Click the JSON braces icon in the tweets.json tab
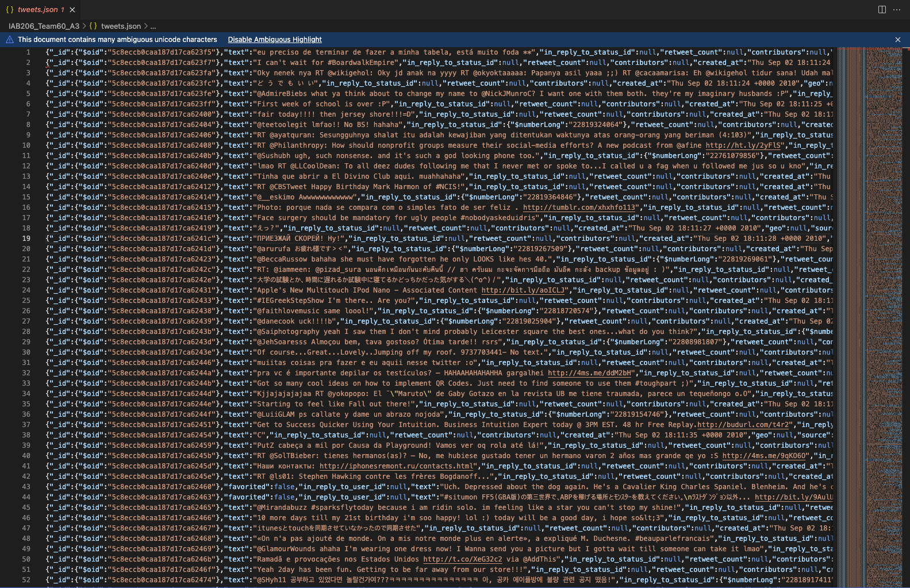This screenshot has height=588, width=910. click(x=10, y=10)
